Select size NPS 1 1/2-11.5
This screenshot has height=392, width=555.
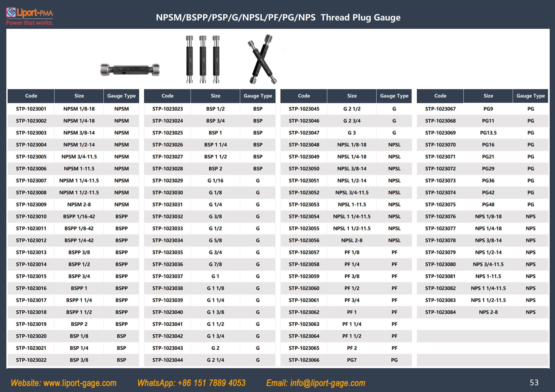point(488,300)
